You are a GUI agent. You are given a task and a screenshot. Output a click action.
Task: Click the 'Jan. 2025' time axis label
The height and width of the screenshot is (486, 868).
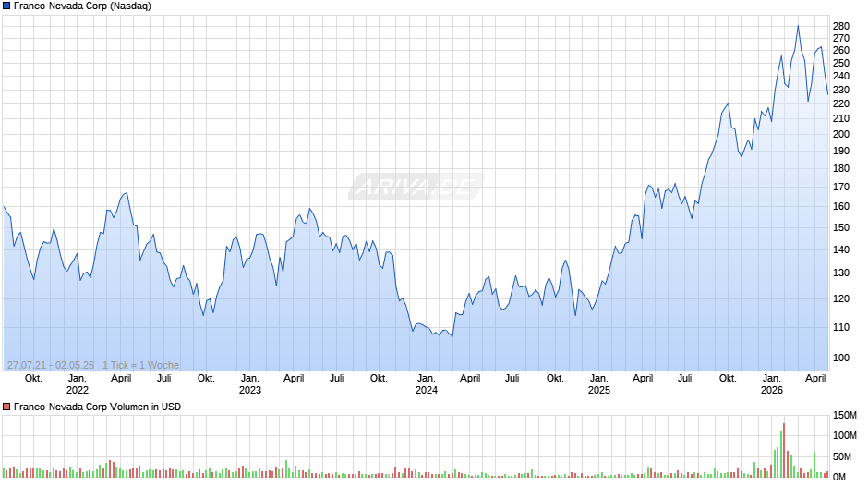click(599, 384)
